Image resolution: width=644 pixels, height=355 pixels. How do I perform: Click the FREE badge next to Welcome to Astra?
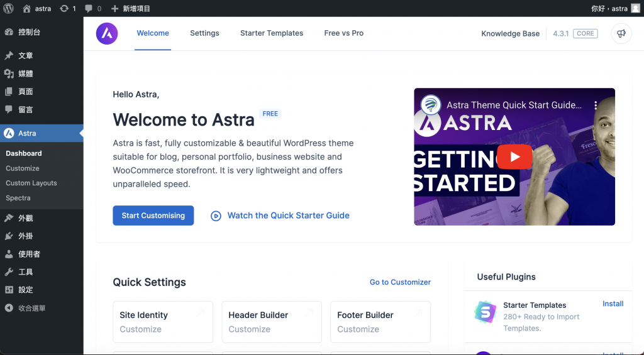pos(270,114)
